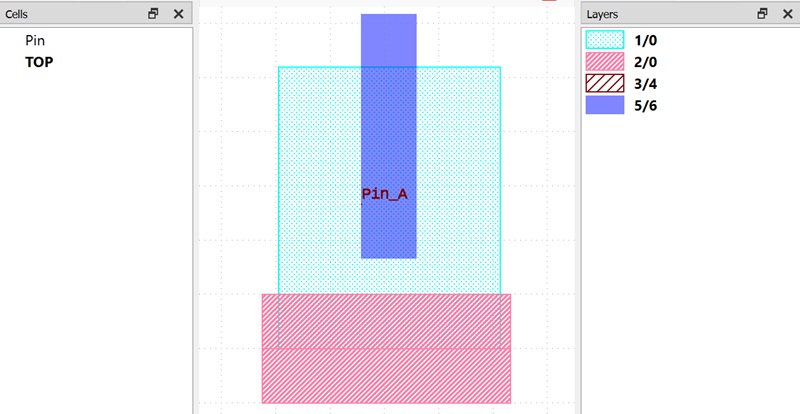Select layer 5/6 label in Layers list

click(x=645, y=106)
